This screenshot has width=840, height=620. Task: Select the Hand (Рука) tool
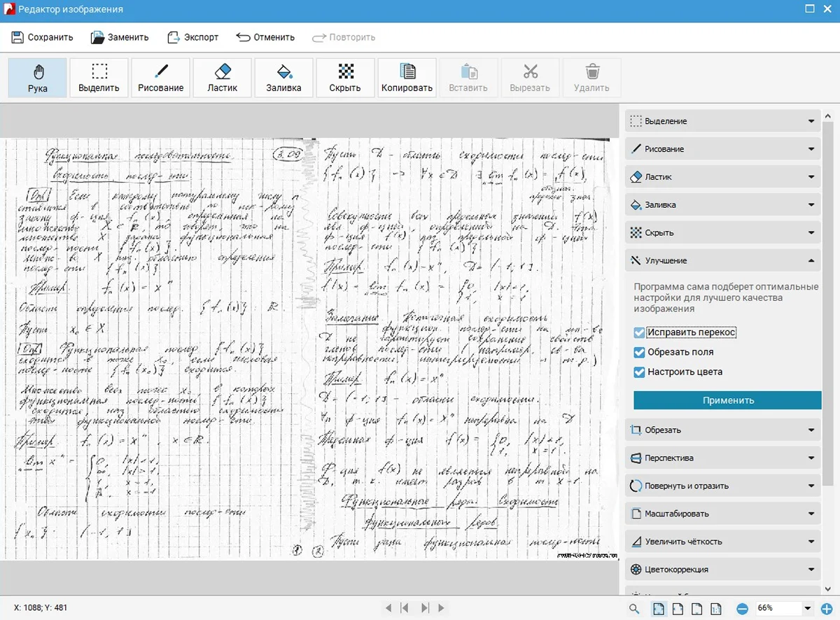38,78
